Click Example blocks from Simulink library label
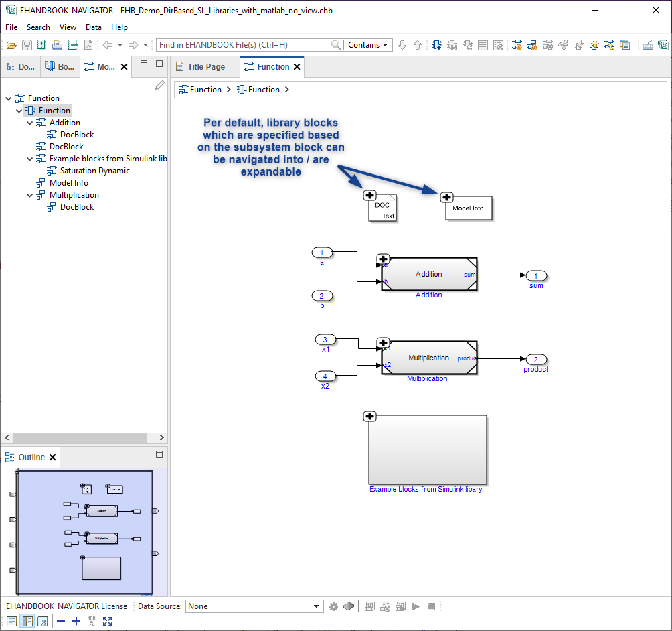Screen dimensions: 672x631 [x=426, y=489]
